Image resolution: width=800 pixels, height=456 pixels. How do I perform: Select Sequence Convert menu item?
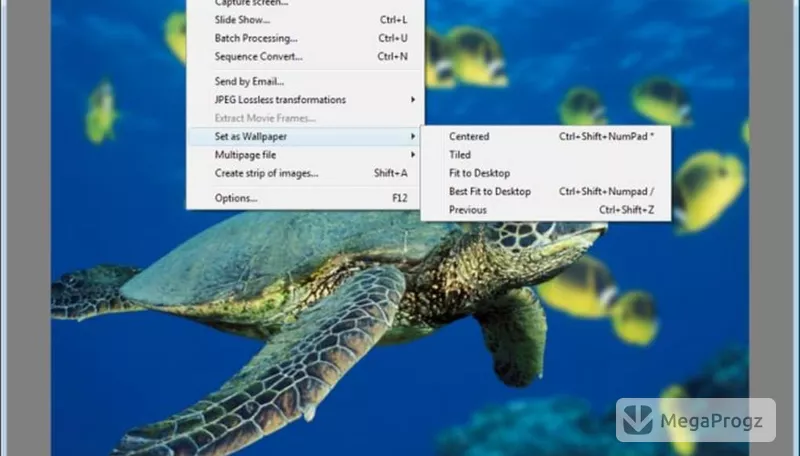point(305,57)
